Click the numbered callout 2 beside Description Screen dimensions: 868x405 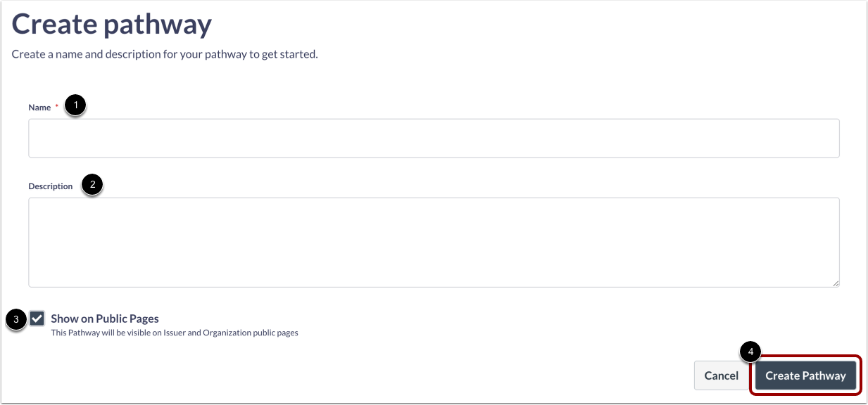[92, 185]
